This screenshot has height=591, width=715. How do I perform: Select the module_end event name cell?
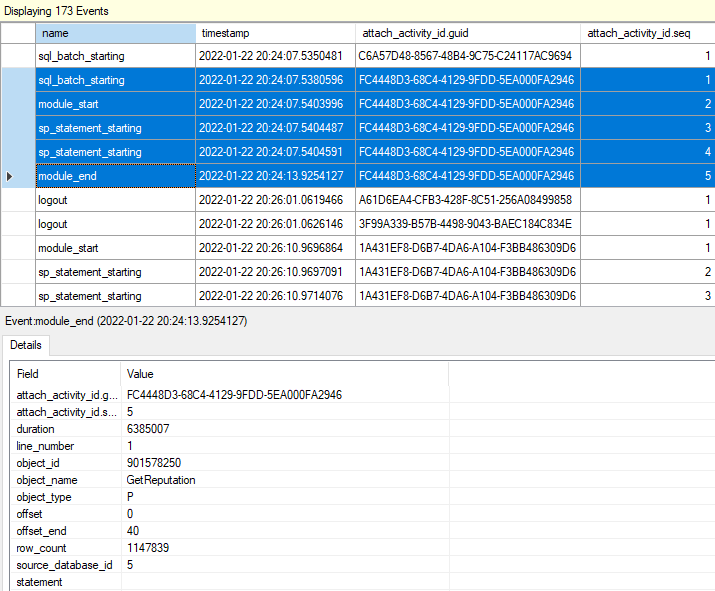click(x=66, y=176)
